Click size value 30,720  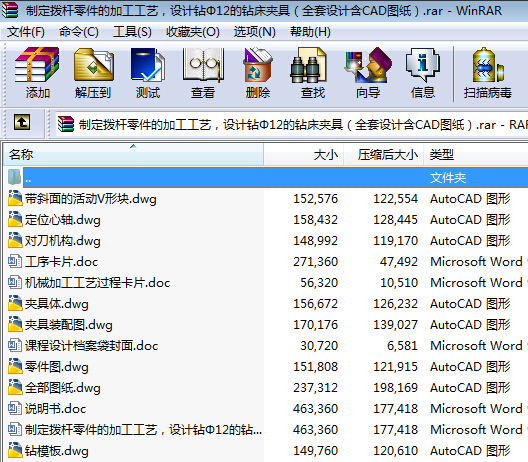(319, 345)
